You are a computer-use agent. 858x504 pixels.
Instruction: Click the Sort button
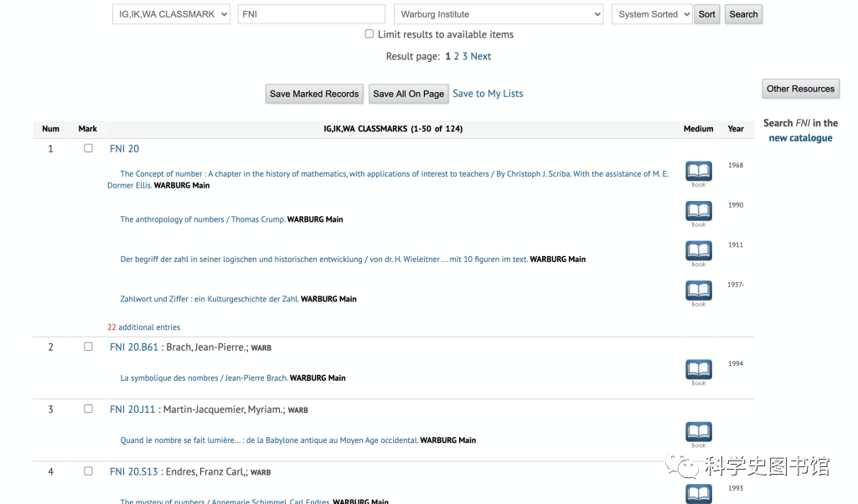[x=706, y=14]
